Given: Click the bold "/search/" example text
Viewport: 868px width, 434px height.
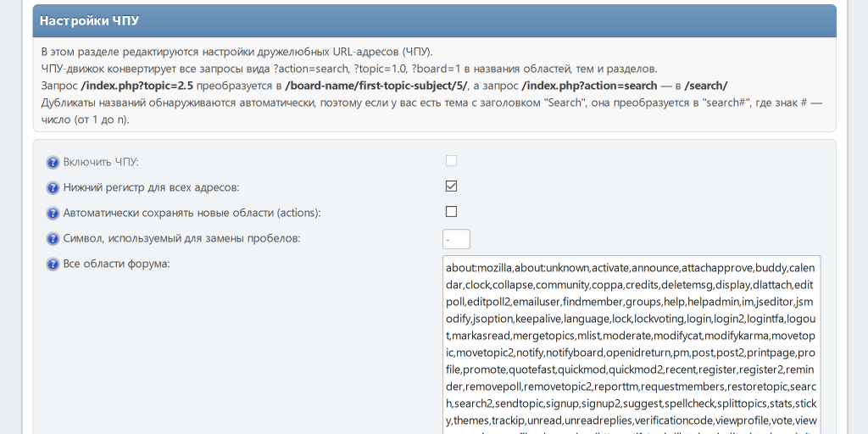Looking at the screenshot, I should 706,86.
